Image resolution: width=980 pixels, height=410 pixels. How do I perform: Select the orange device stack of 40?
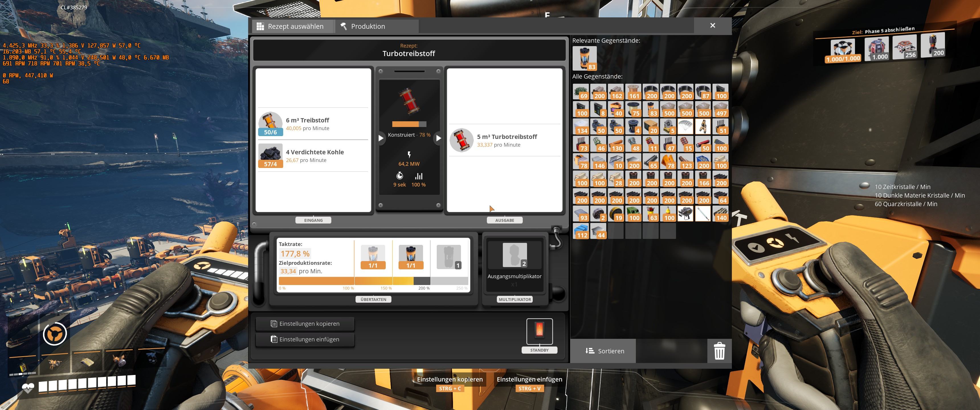pyautogui.click(x=616, y=109)
